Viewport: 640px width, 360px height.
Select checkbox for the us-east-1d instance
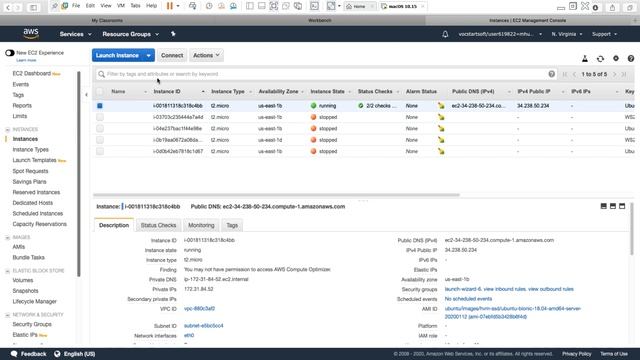[x=100, y=140]
